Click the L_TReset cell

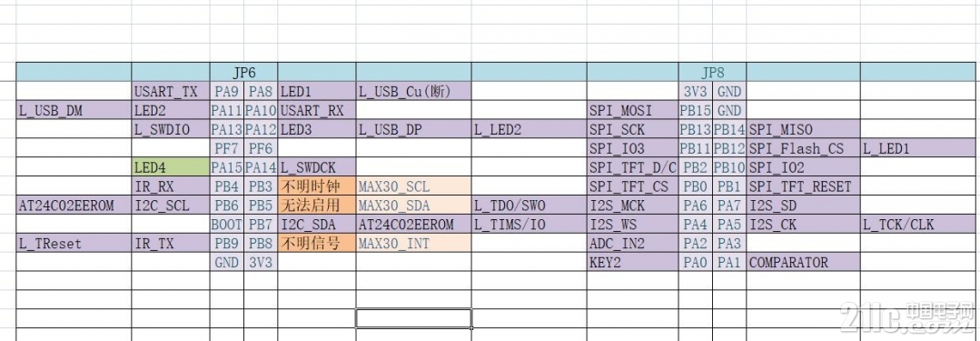tap(74, 243)
